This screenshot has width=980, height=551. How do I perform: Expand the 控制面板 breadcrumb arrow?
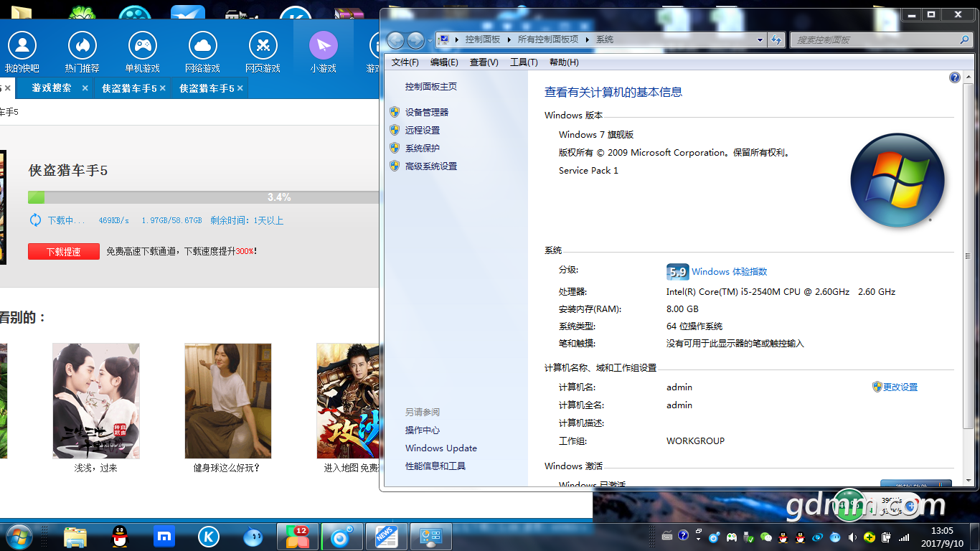click(509, 40)
